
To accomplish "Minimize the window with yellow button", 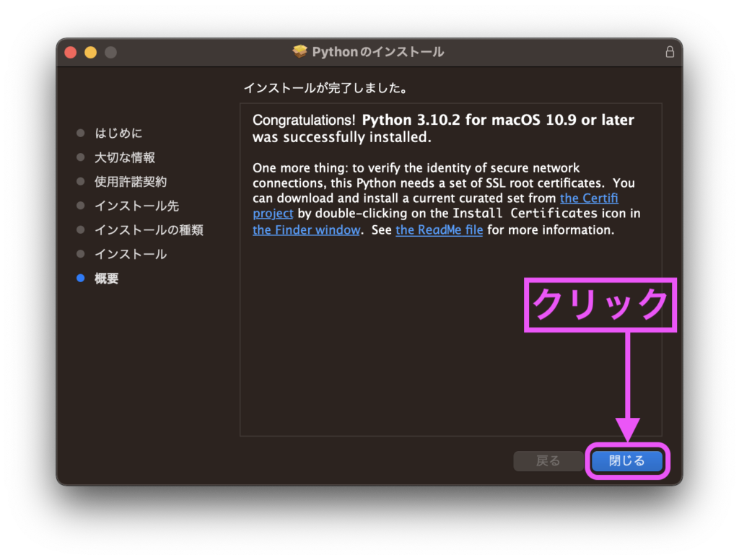I will tap(90, 53).
